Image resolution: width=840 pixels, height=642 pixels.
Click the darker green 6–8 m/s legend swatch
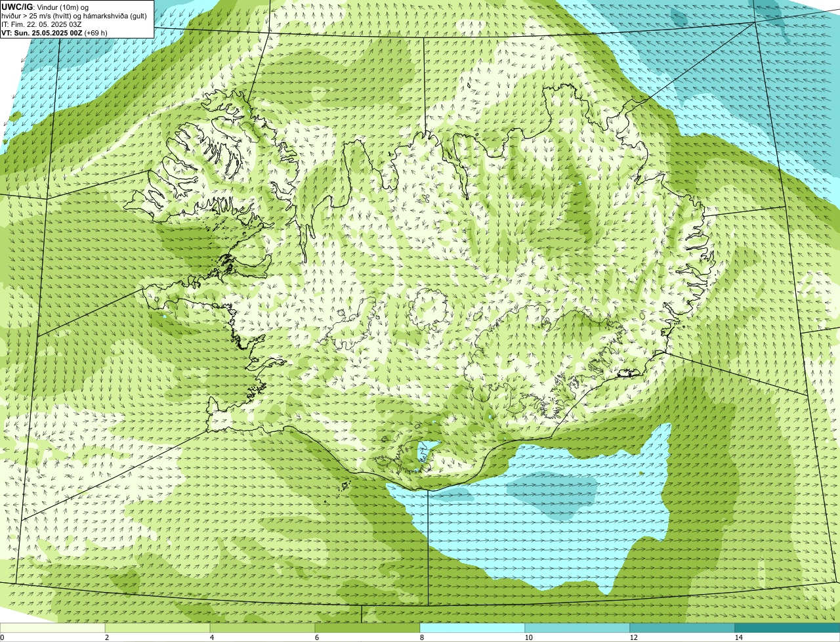tap(367, 628)
